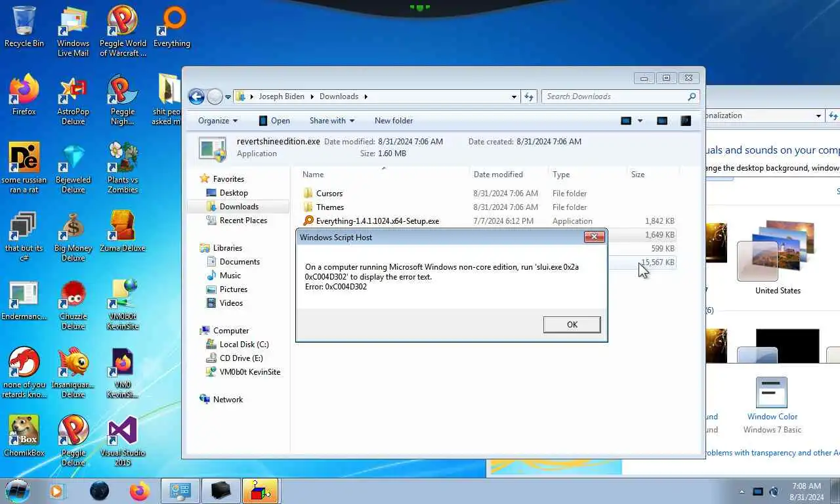This screenshot has width=840, height=504.
Task: Open Window Color in Personalization window
Action: pyautogui.click(x=772, y=399)
